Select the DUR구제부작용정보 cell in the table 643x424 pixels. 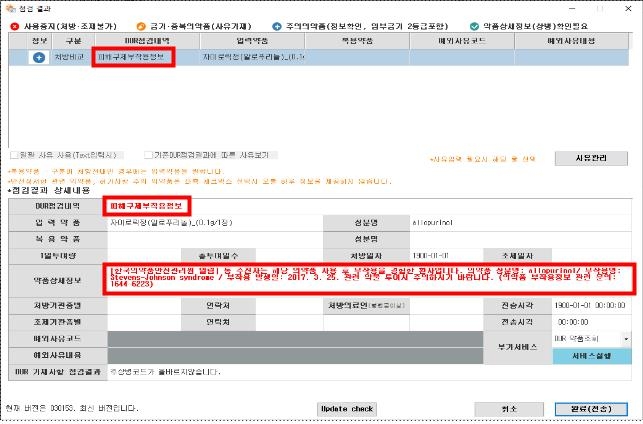pos(133,58)
